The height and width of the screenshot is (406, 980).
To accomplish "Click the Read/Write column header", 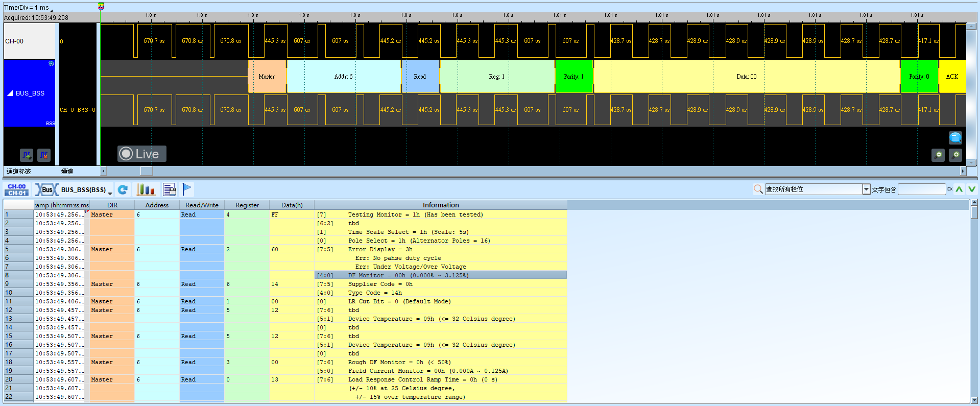I will (x=202, y=205).
